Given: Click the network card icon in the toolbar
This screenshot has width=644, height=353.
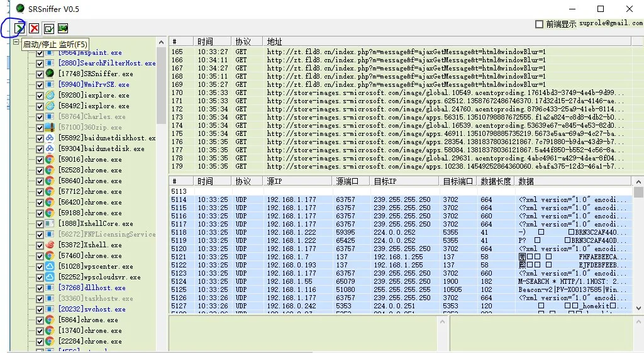Looking at the screenshot, I should 63,28.
